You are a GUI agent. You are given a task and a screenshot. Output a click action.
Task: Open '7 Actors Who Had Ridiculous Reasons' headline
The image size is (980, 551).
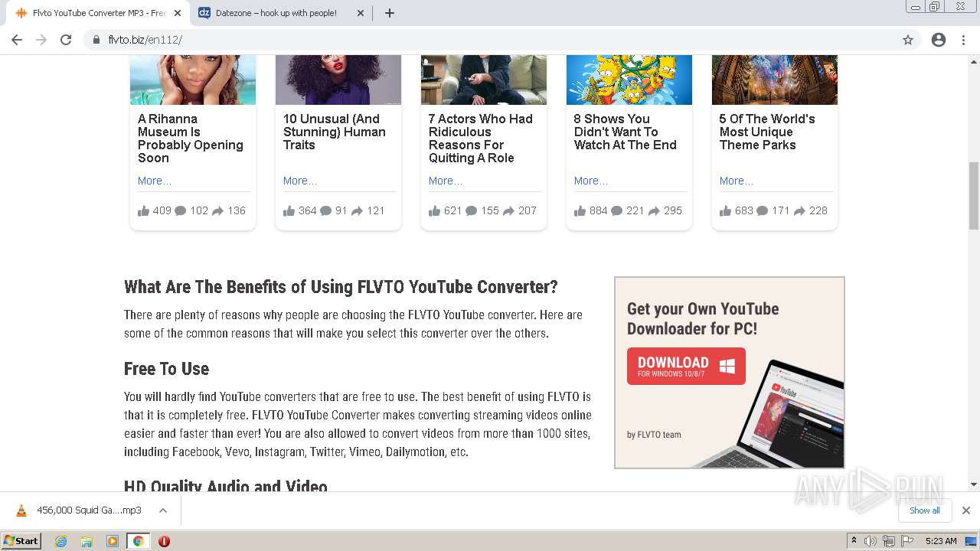[x=481, y=139]
